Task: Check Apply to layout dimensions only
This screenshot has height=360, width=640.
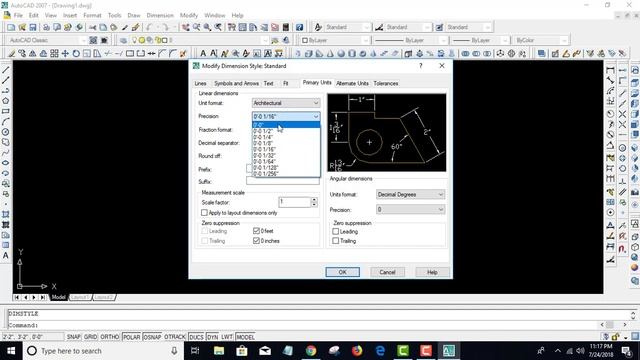Action: 204,213
